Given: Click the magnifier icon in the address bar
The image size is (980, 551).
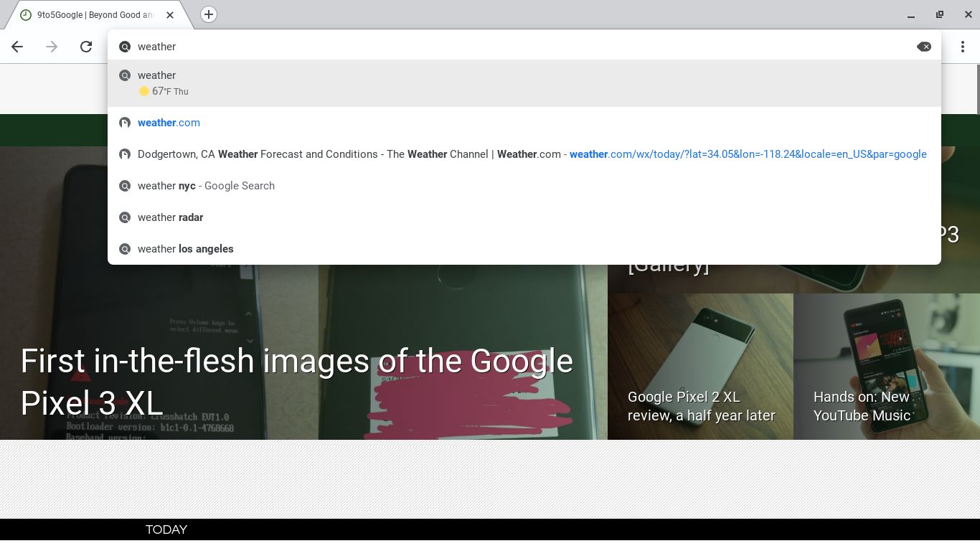Looking at the screenshot, I should pyautogui.click(x=125, y=47).
